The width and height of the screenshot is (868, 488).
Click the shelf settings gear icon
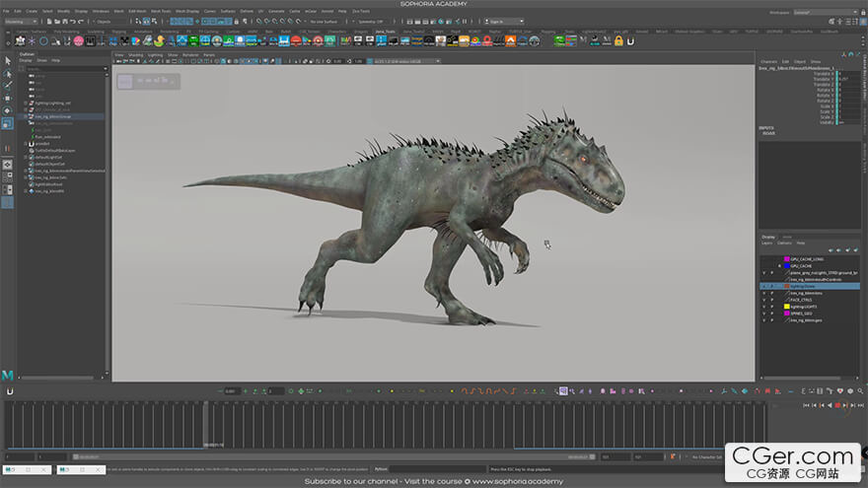pyautogui.click(x=8, y=41)
